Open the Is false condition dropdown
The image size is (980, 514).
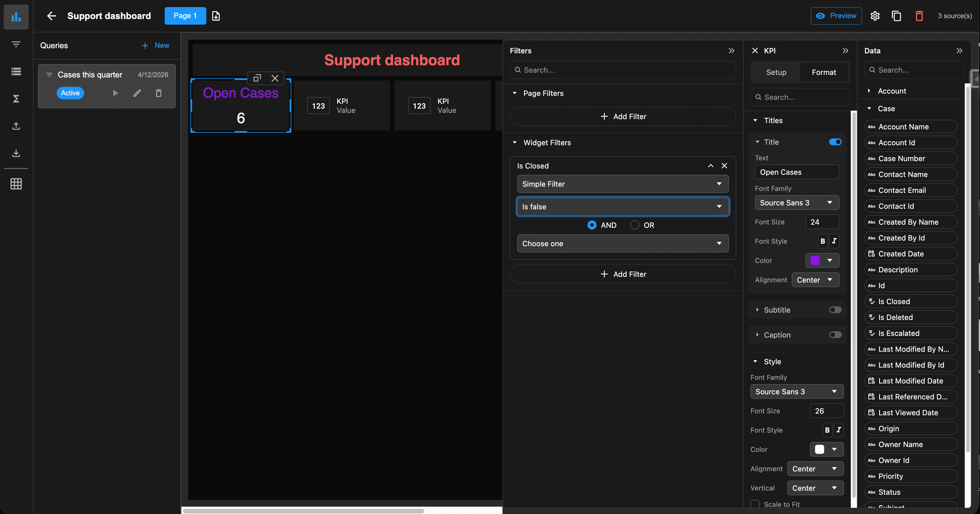[622, 207]
